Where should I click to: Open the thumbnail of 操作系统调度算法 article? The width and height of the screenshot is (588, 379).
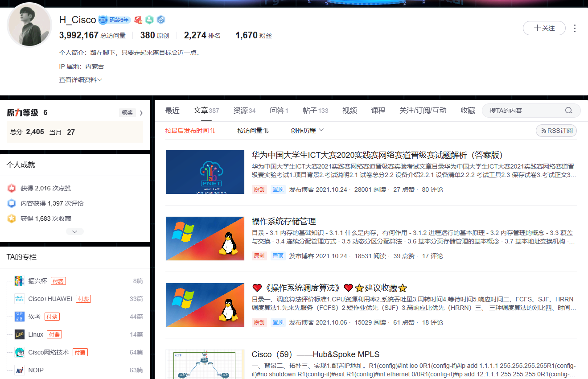click(205, 305)
